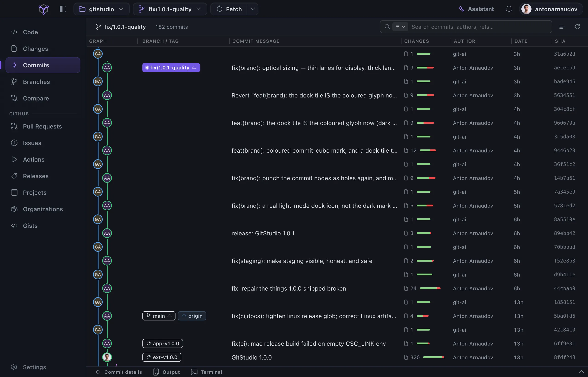
Task: Open the Compare section
Action: 43,98
